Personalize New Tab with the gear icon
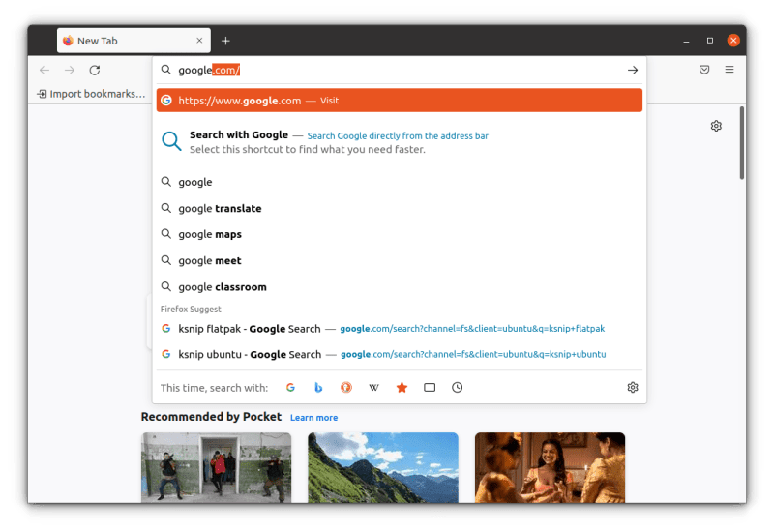 716,126
